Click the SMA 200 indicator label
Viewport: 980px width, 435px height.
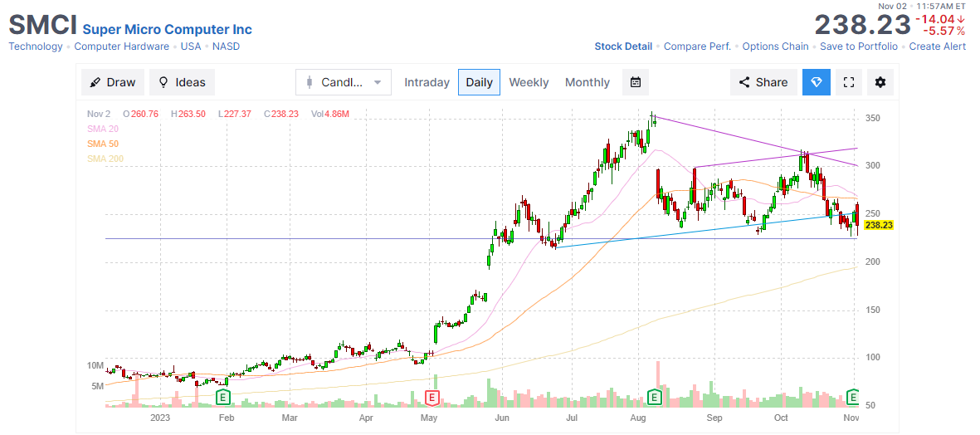point(105,159)
